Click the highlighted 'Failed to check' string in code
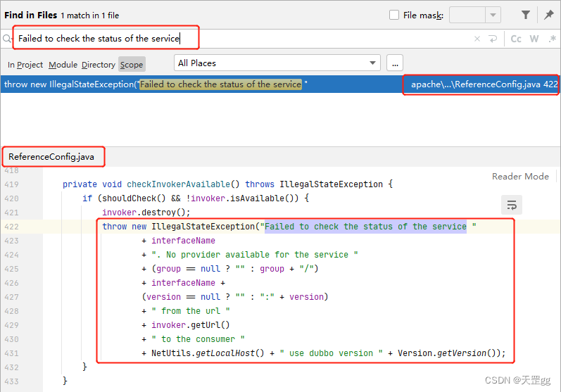The width and height of the screenshot is (561, 392). [x=365, y=227]
